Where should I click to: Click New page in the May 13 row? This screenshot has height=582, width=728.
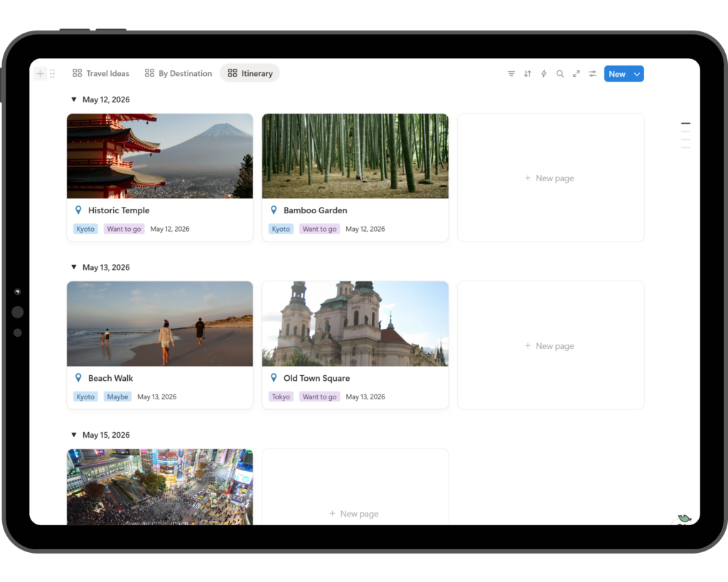click(550, 345)
